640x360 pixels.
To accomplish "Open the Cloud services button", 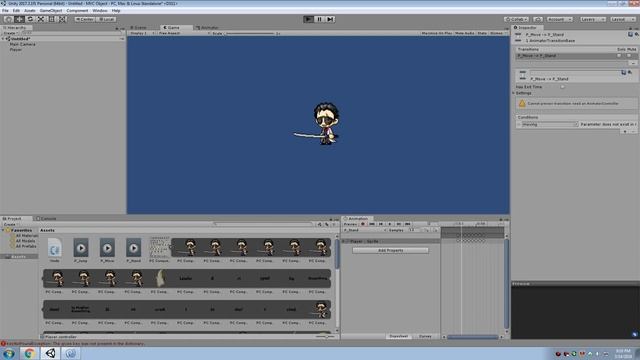I will 538,19.
